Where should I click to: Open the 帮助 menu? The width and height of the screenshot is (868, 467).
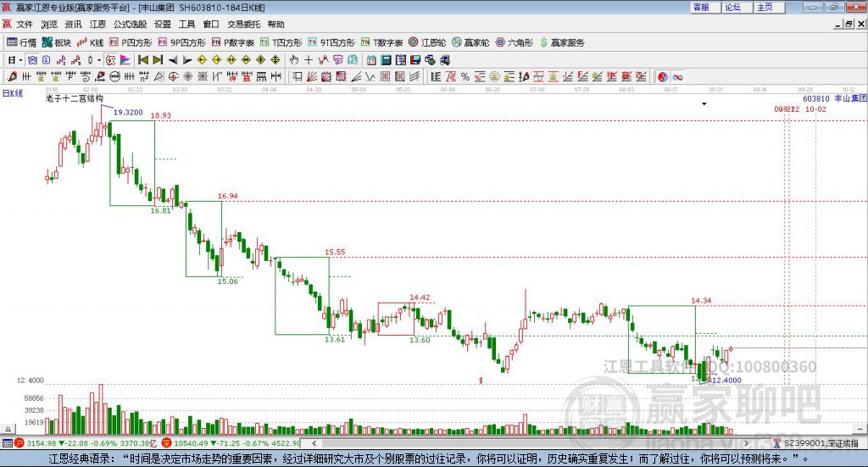tap(275, 25)
